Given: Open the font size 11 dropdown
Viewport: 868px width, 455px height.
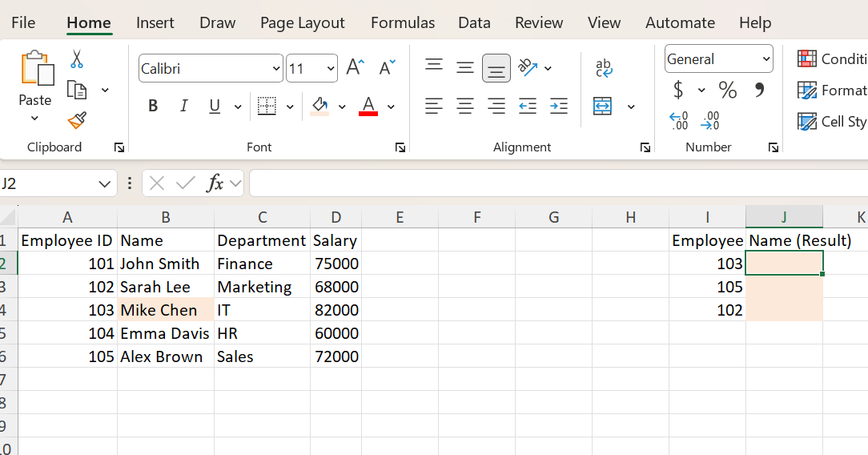Looking at the screenshot, I should pyautogui.click(x=331, y=69).
